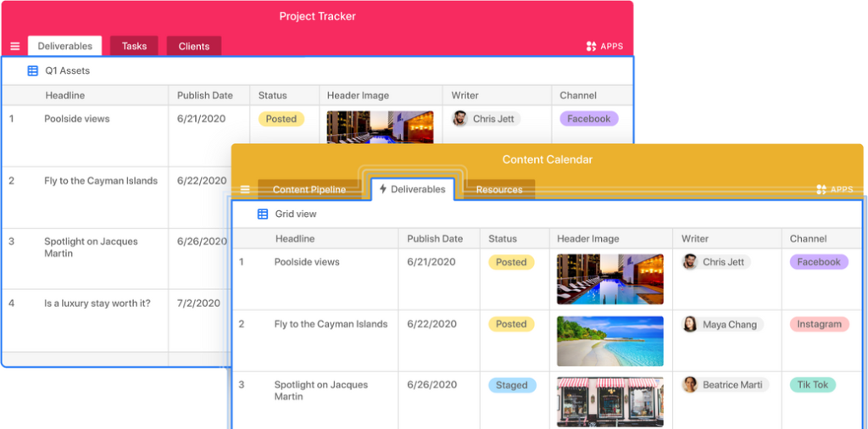Open the beach header image thumbnail
Image resolution: width=868 pixels, height=429 pixels.
coord(610,341)
